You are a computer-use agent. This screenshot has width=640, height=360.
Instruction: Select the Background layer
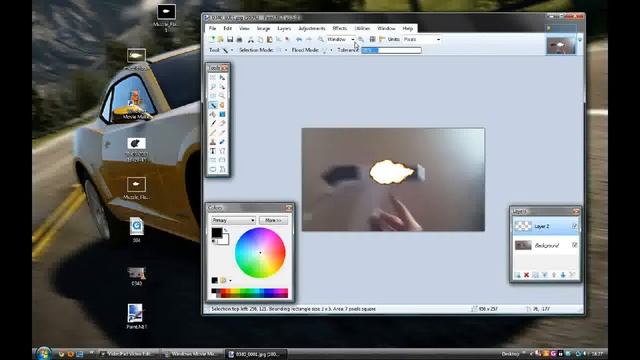[545, 245]
